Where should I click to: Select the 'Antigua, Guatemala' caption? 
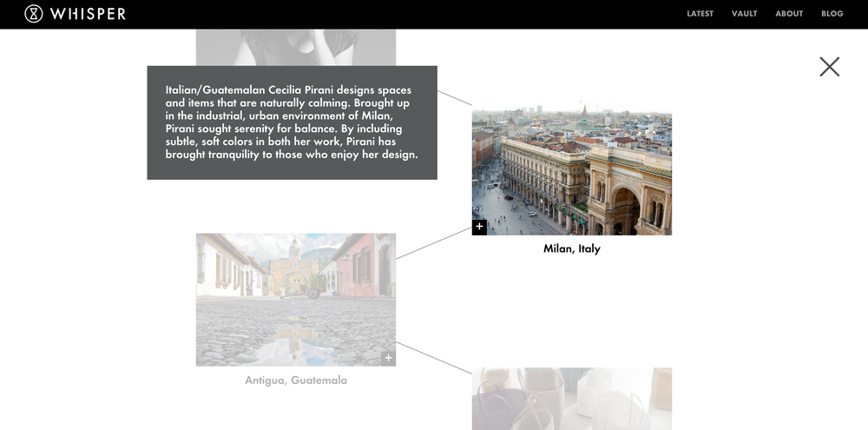click(296, 380)
